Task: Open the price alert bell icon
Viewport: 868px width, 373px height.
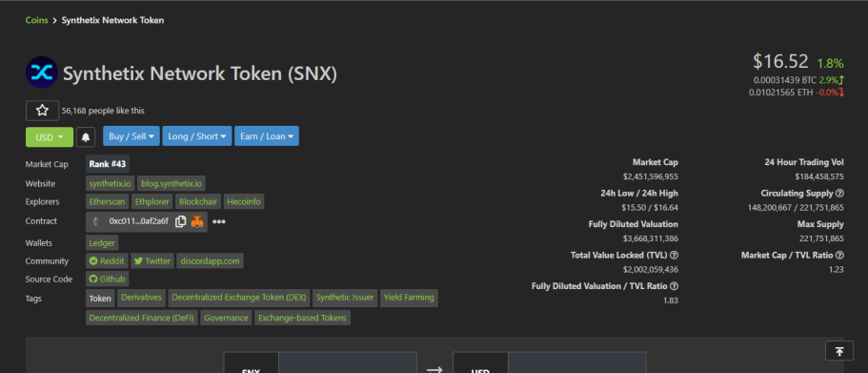Action: coord(85,137)
